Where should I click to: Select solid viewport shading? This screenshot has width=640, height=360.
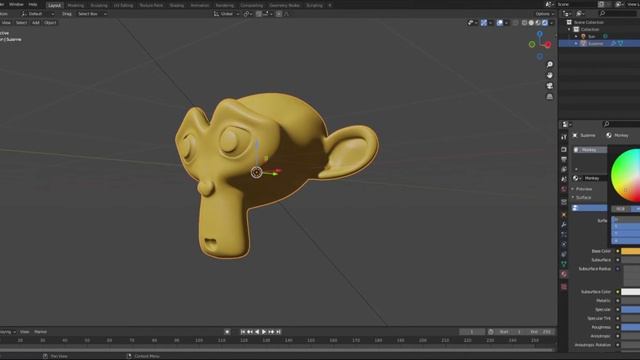tap(531, 23)
